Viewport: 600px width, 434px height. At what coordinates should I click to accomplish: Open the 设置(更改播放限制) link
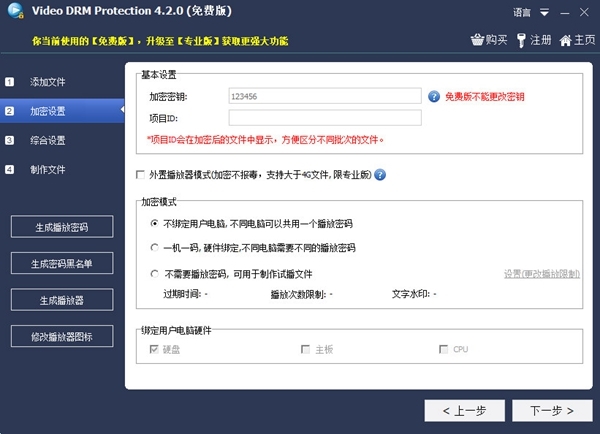point(541,274)
